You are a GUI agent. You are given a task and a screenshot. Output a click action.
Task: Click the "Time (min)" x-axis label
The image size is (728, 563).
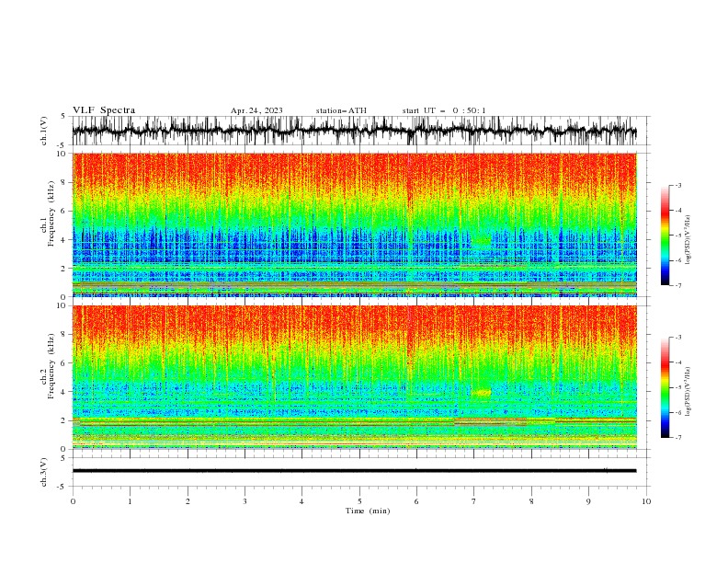coord(368,511)
